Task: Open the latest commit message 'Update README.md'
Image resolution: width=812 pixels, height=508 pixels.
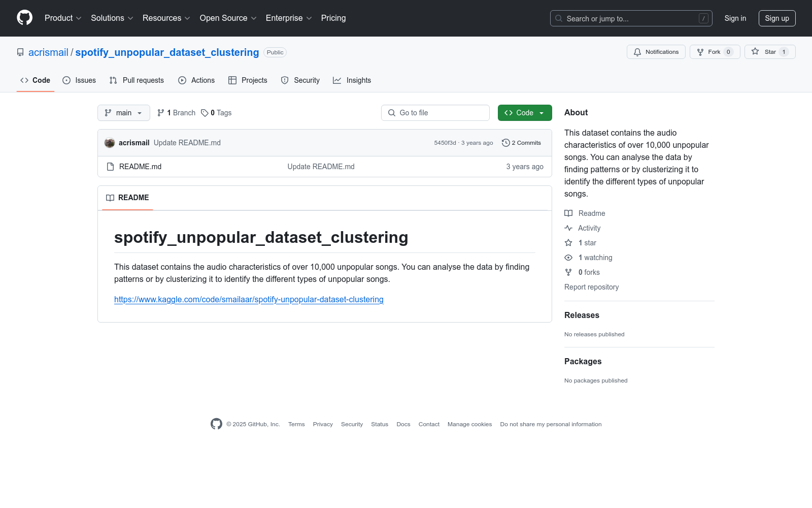Action: tap(187, 143)
